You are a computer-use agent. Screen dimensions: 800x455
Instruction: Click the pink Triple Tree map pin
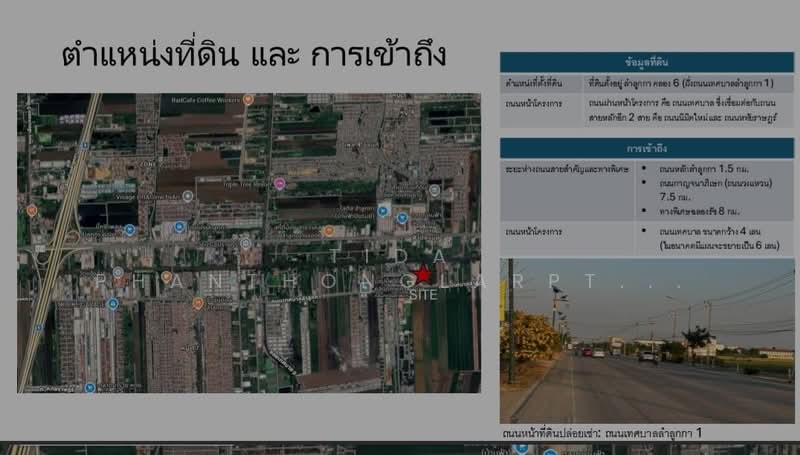[280, 183]
